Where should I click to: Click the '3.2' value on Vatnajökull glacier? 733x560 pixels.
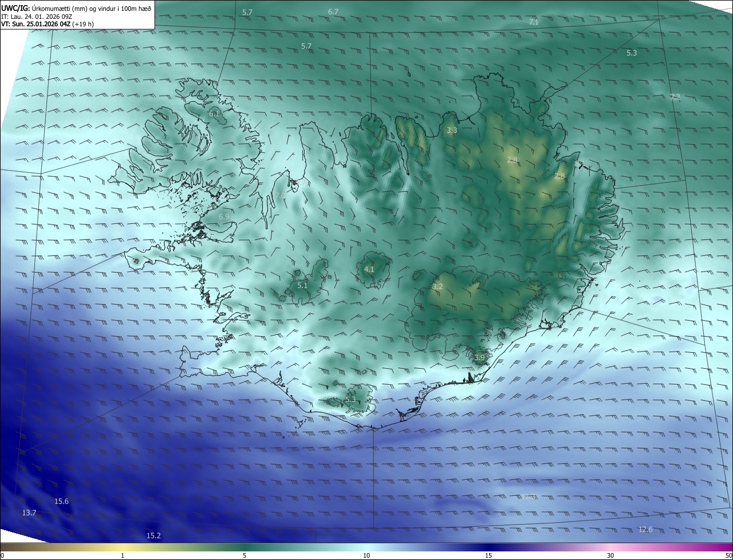coord(438,286)
